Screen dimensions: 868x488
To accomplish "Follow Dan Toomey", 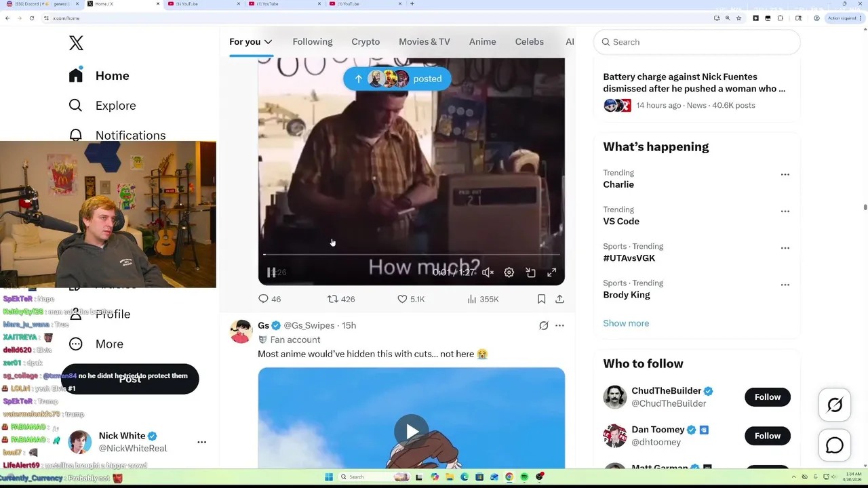I will (768, 436).
